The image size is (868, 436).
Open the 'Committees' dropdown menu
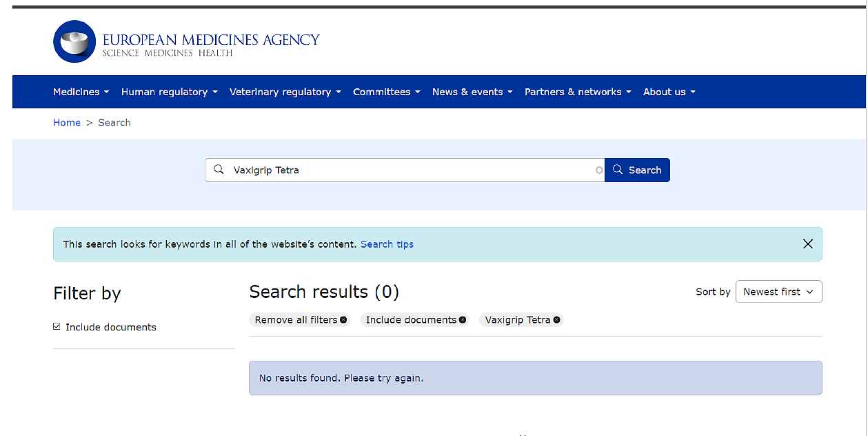[x=387, y=92]
